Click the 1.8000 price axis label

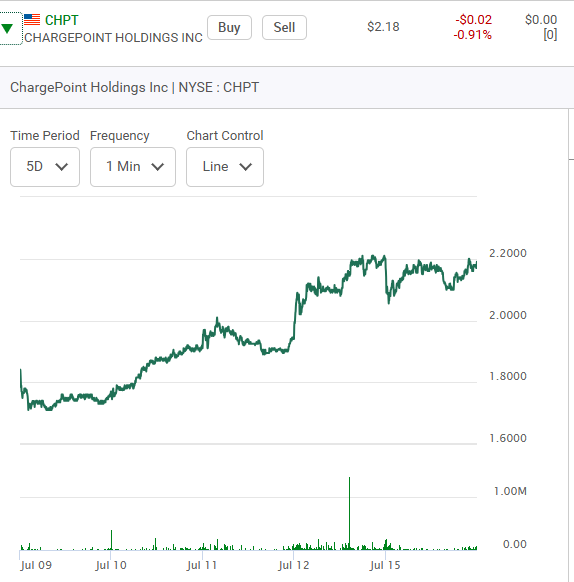coord(508,376)
